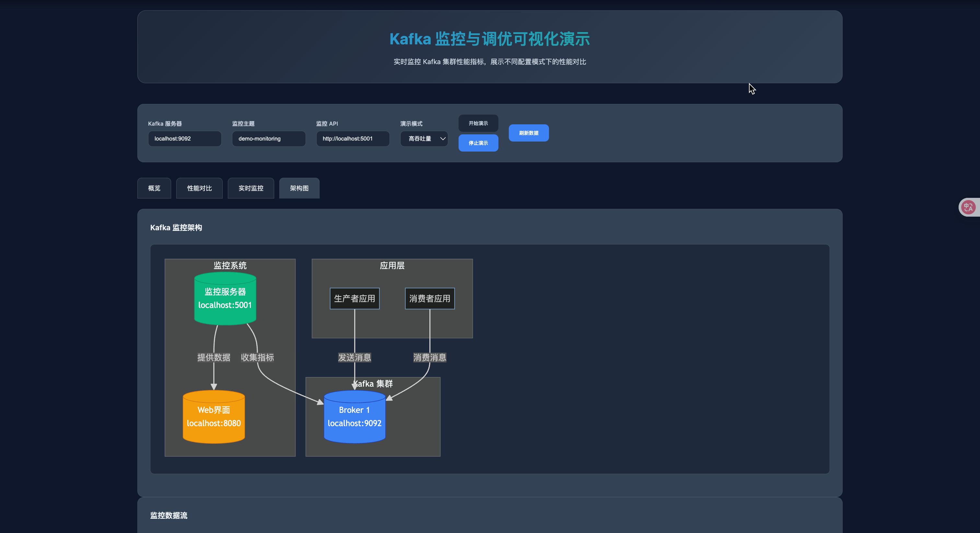Click the 监控 API field label
980x533 pixels.
tap(327, 124)
